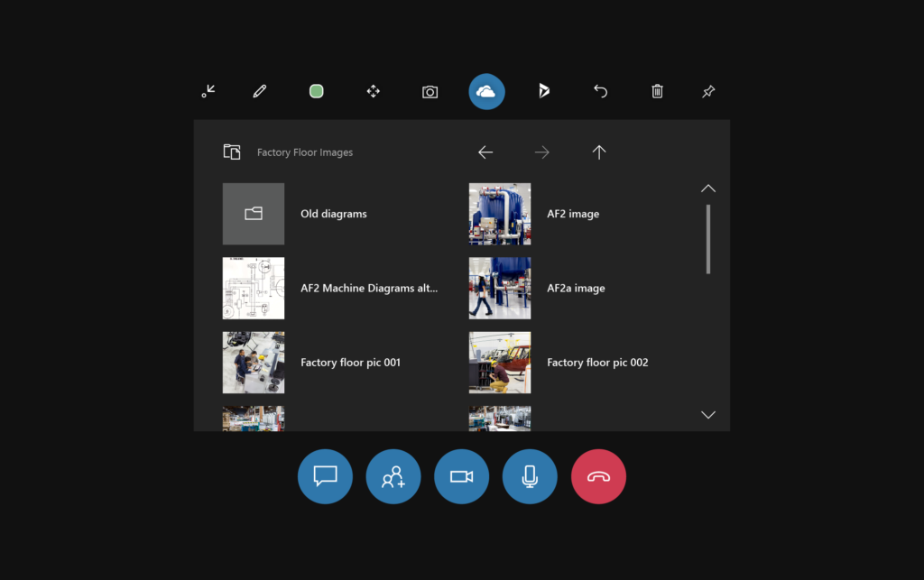Mute the microphone
The height and width of the screenshot is (580, 924).
pos(530,476)
